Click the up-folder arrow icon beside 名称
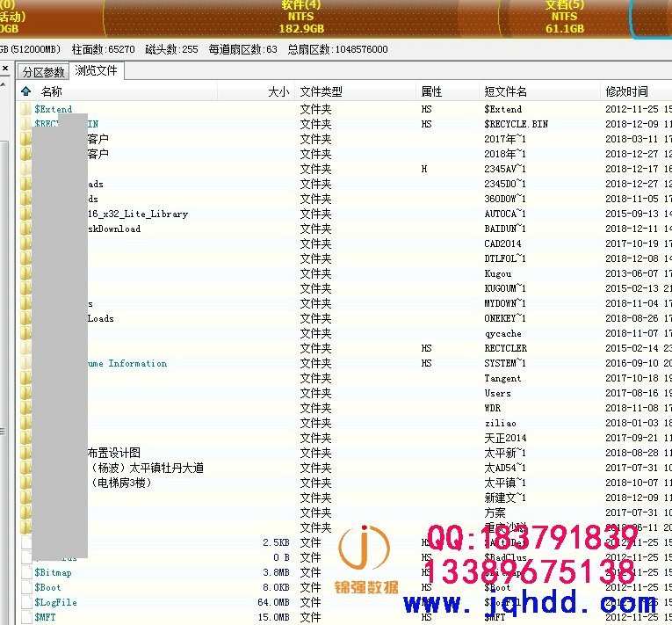Screen dimensions: 672x625 coord(26,91)
